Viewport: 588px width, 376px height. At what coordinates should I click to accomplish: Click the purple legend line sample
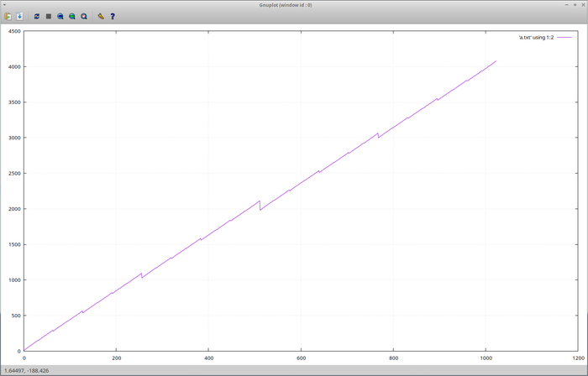click(x=563, y=38)
